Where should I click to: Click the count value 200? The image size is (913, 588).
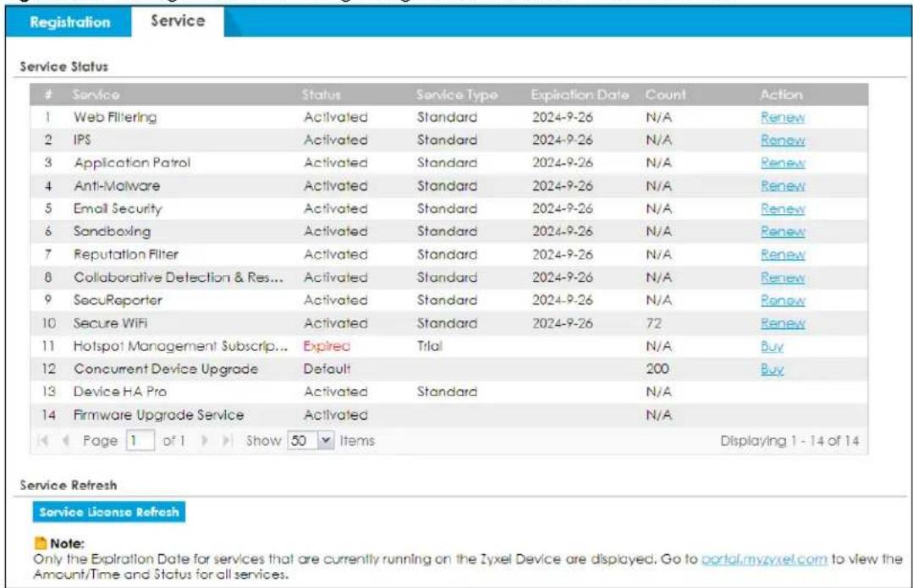[657, 369]
